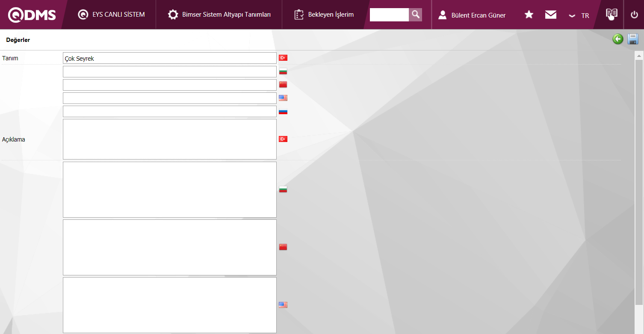Click the Tanım field label
This screenshot has width=644, height=334.
click(10, 58)
